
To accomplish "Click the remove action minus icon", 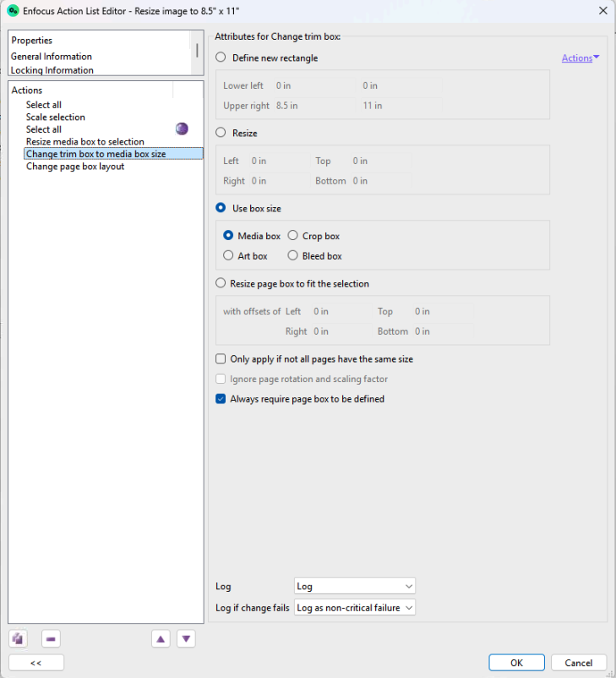I will pos(51,638).
